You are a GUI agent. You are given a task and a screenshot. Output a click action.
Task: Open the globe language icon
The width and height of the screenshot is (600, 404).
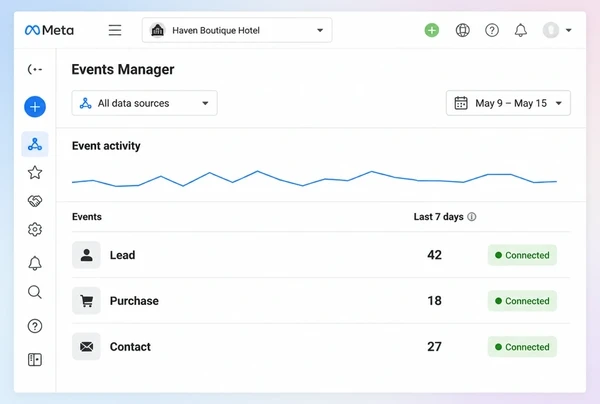pos(463,30)
